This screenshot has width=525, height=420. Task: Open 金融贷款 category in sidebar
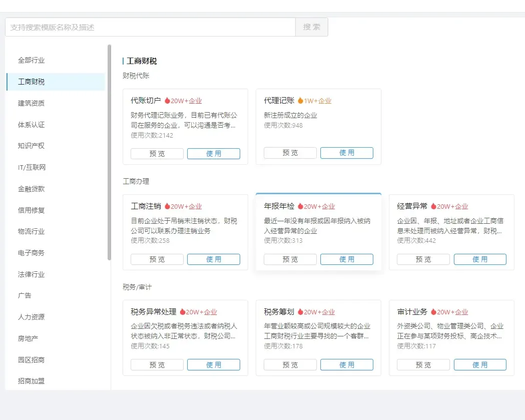click(31, 189)
